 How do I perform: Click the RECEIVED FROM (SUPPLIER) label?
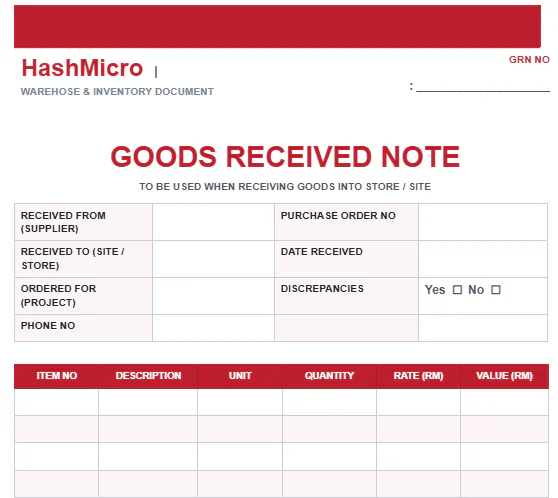pyautogui.click(x=63, y=222)
